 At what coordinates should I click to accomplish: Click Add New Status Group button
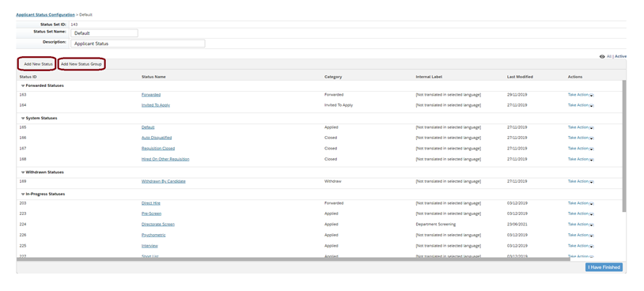point(81,64)
